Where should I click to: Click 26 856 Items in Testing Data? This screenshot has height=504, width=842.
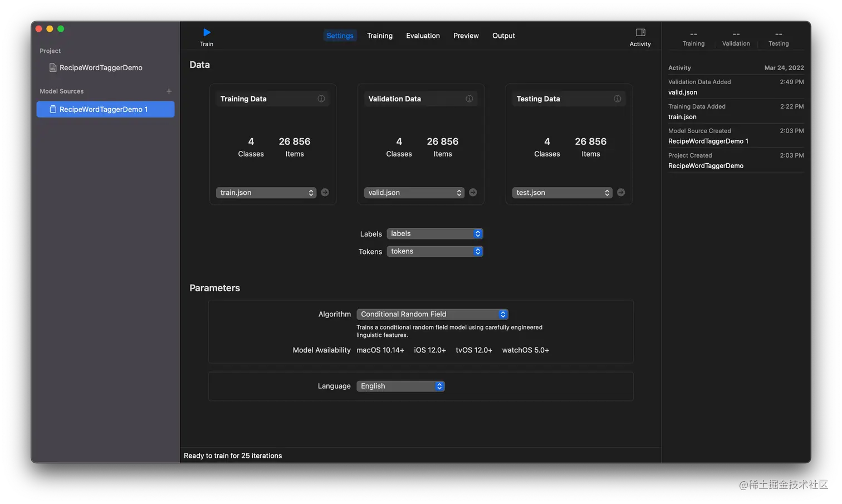(591, 147)
